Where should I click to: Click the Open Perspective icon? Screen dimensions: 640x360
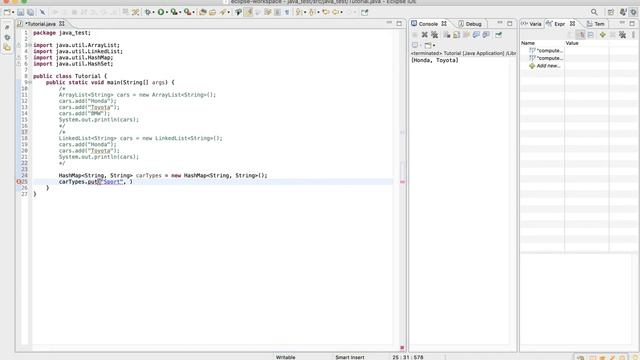pos(611,12)
